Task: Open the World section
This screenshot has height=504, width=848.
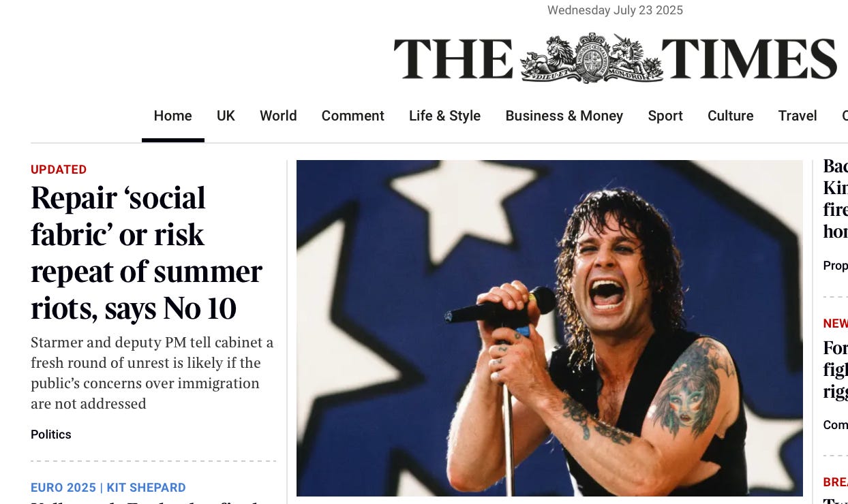Action: tap(278, 116)
